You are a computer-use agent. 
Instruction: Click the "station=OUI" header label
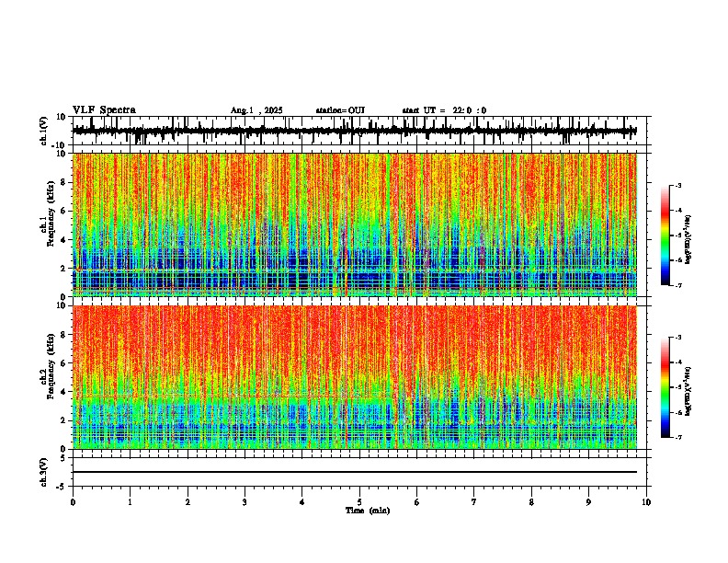(340, 110)
